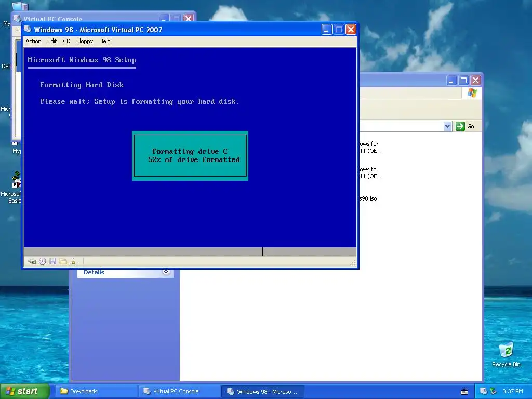Close the Windows 98 Virtual PC window
The image size is (532, 399).
tap(351, 30)
